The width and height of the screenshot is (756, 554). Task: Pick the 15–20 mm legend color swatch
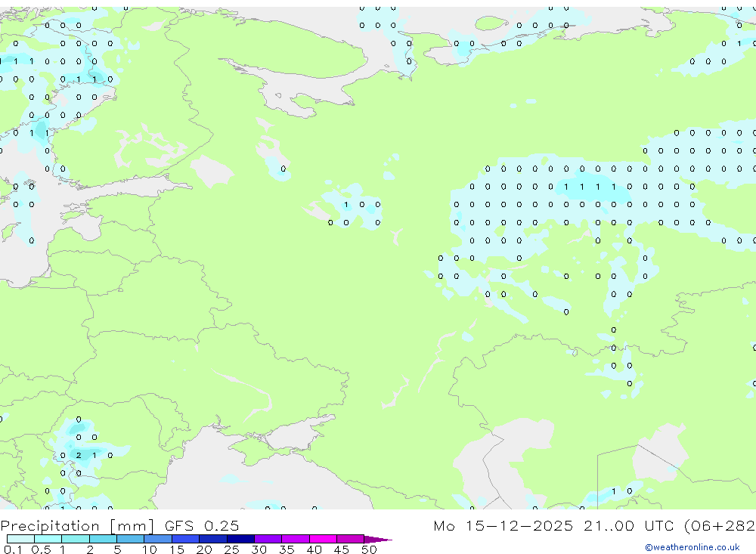pos(186,539)
